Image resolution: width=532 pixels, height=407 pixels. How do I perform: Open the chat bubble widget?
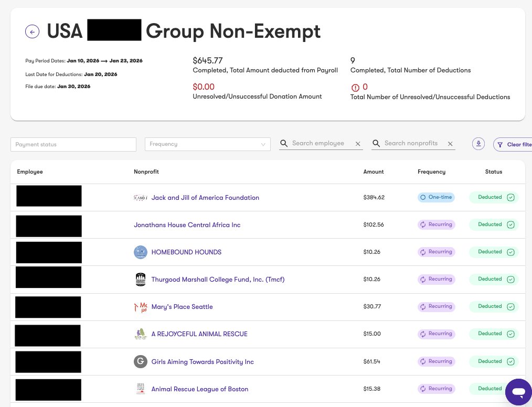[x=518, y=392]
